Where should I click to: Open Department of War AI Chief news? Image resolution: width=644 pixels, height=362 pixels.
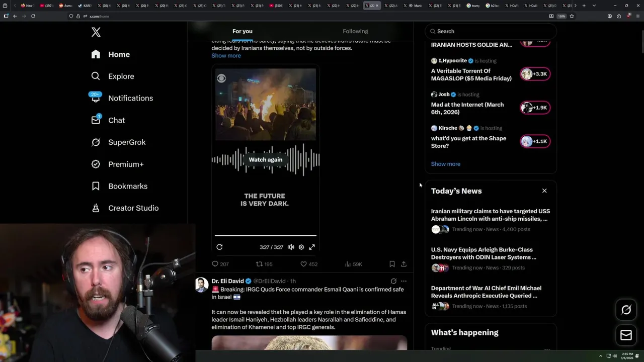click(x=491, y=297)
